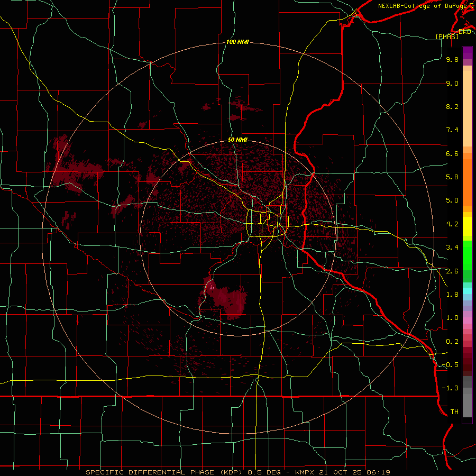
Task: Click the -1.3 value on color scale
Action: (450, 388)
